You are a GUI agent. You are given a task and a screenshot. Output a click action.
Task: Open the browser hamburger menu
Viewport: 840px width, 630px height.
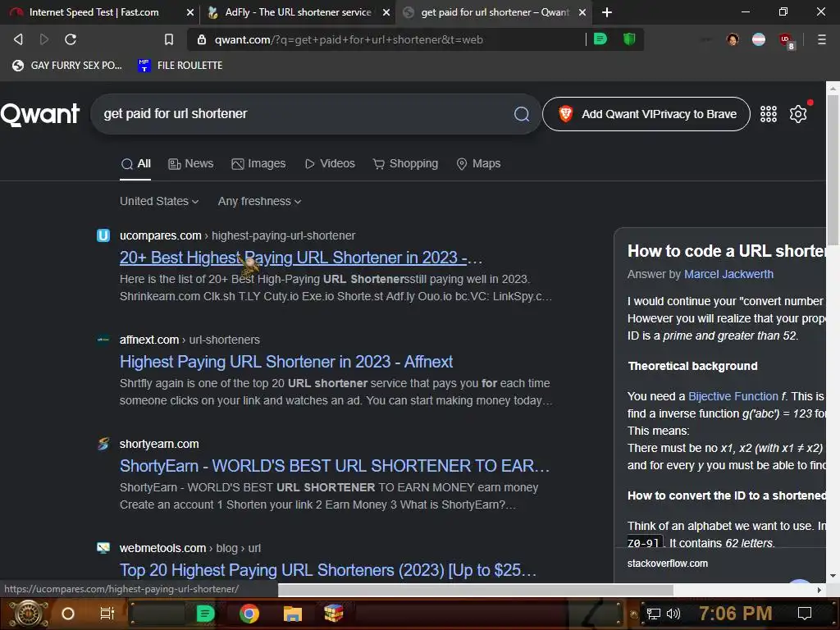click(821, 39)
